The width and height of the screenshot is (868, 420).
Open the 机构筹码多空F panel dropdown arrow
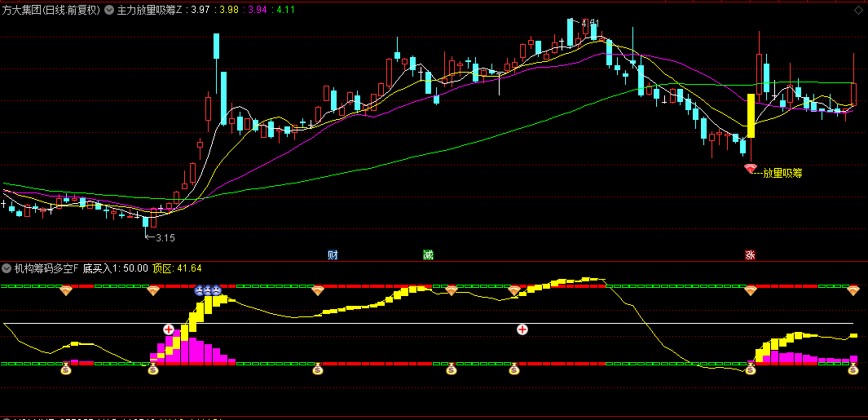pos(7,269)
